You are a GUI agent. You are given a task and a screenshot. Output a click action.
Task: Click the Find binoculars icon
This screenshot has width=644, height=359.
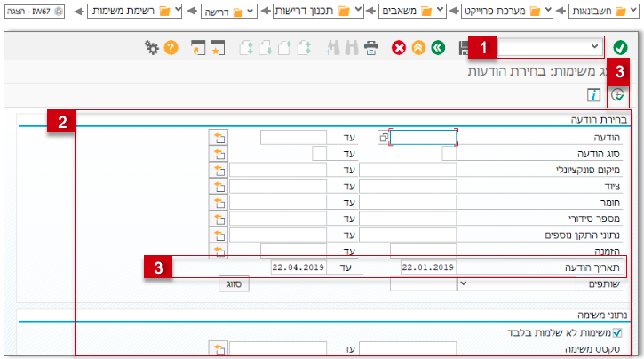click(x=352, y=48)
